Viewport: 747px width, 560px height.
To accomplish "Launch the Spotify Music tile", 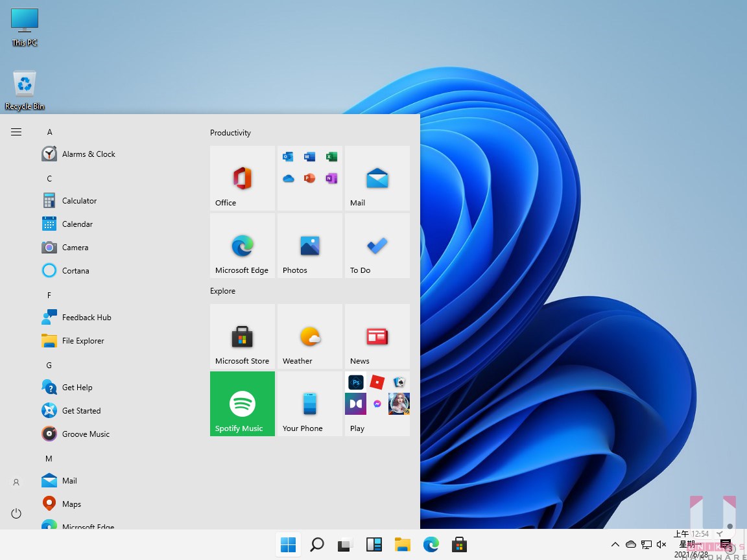I will 243,404.
